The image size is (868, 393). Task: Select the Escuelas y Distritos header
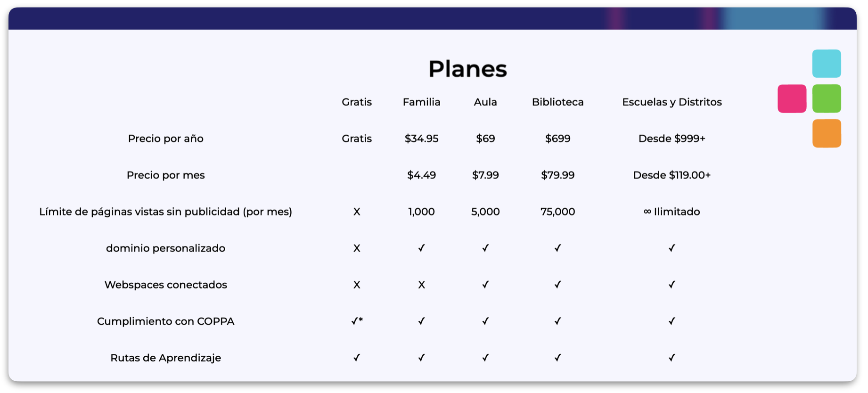(671, 102)
